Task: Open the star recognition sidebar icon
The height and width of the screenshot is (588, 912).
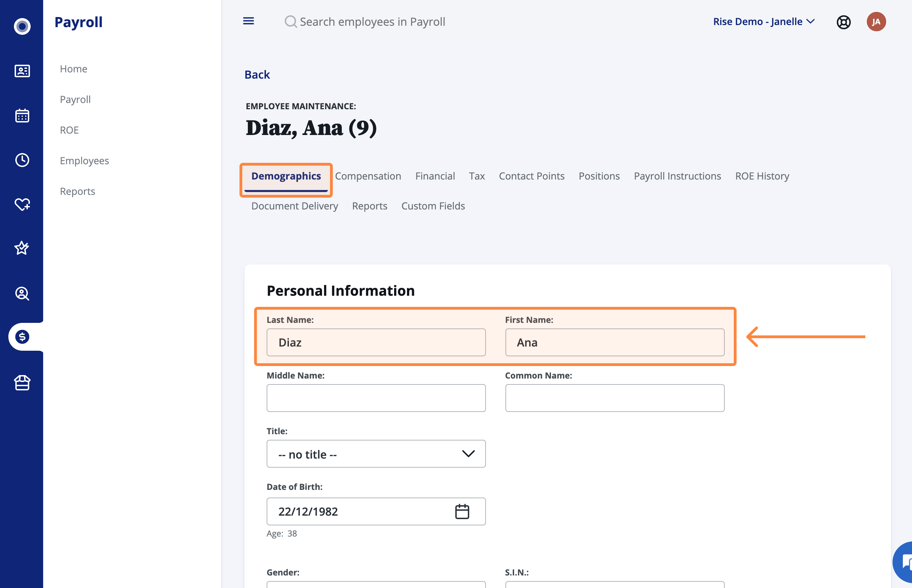Action: pyautogui.click(x=22, y=248)
